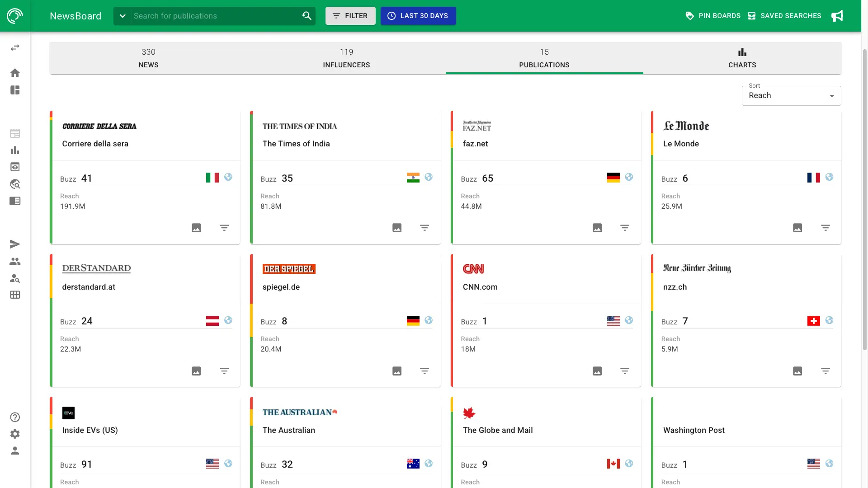This screenshot has width=868, height=488.
Task: Open the Home icon in the sidebar
Action: tap(15, 73)
